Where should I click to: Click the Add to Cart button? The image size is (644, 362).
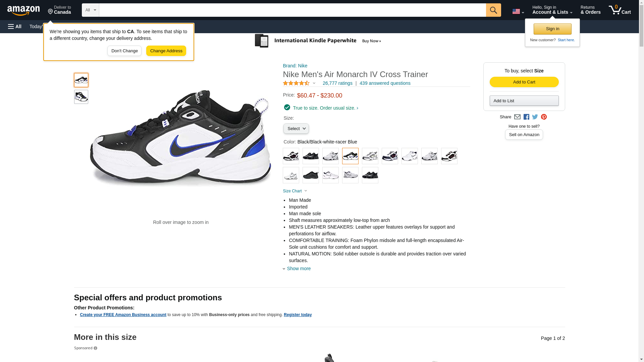[x=524, y=82]
